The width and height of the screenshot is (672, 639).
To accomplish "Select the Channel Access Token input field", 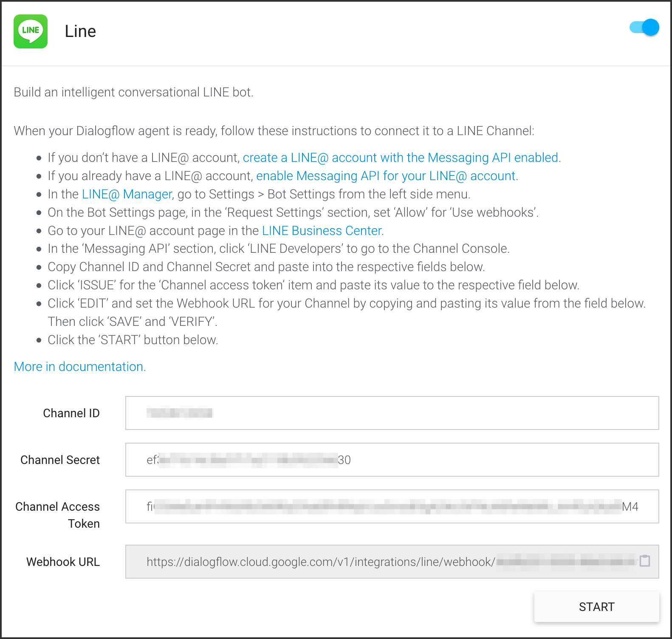I will pyautogui.click(x=392, y=506).
